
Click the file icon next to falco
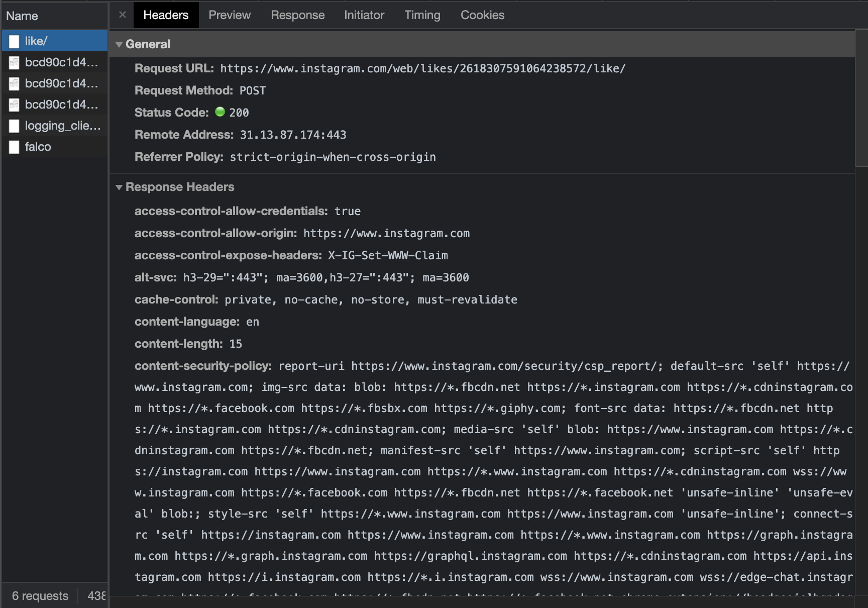(x=14, y=147)
